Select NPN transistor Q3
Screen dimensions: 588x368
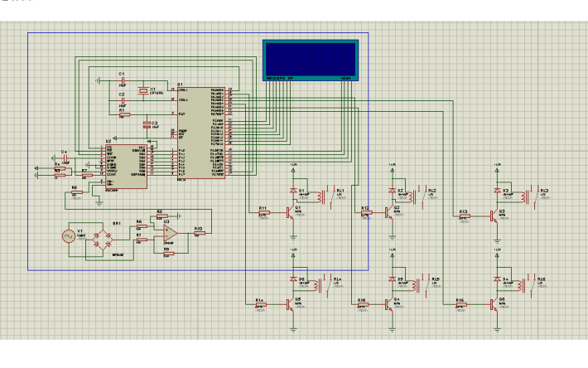[x=494, y=216]
